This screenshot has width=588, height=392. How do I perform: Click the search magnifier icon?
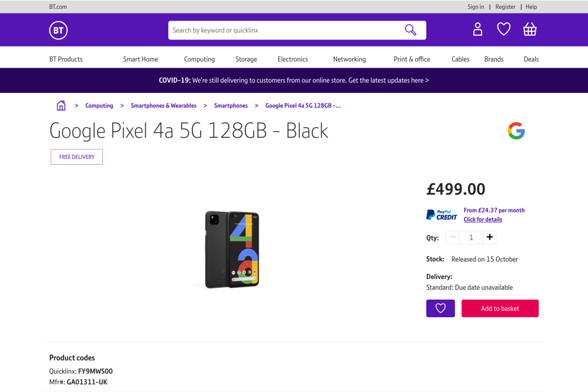(x=410, y=30)
